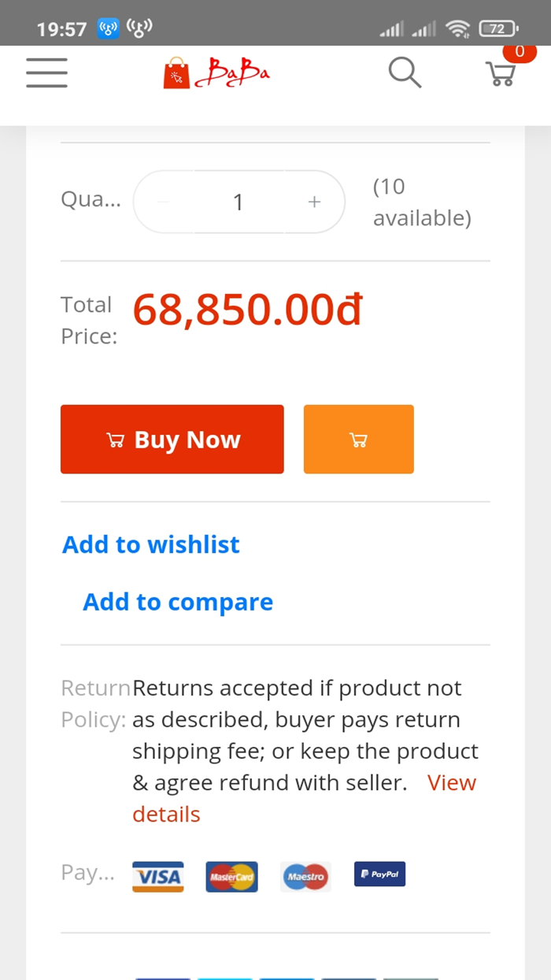This screenshot has height=980, width=551.
Task: Open the hamburger navigation menu
Action: tap(46, 74)
